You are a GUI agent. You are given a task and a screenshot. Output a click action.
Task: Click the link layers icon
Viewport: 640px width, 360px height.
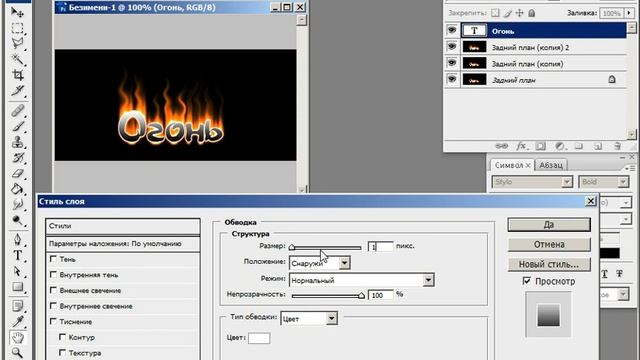[501, 146]
